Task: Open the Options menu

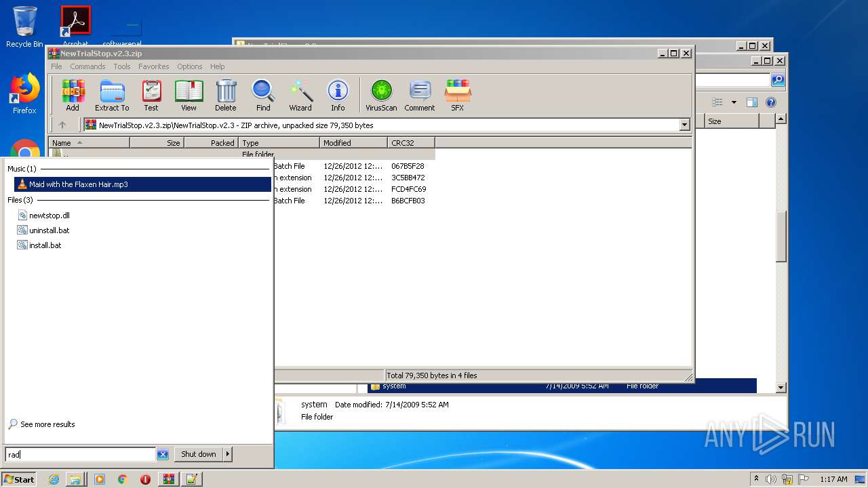Action: [x=190, y=66]
